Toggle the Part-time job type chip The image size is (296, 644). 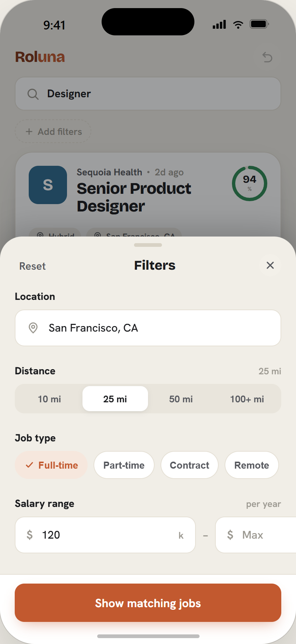(x=124, y=465)
